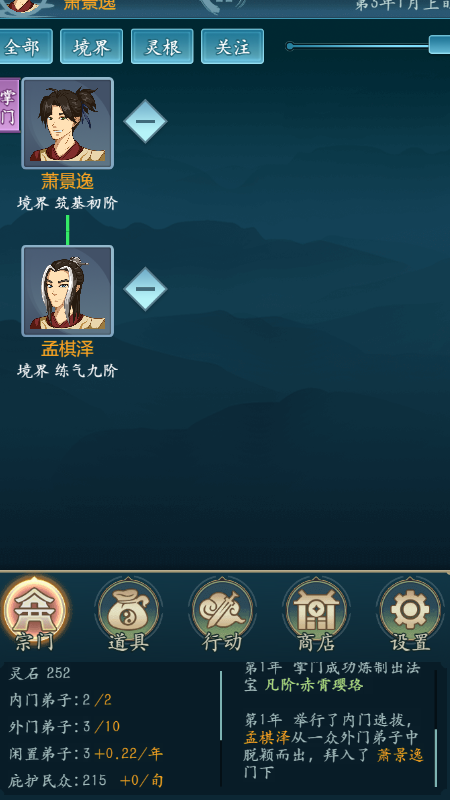
Task: Click the 萧景逸 name label under portrait
Action: (x=67, y=182)
